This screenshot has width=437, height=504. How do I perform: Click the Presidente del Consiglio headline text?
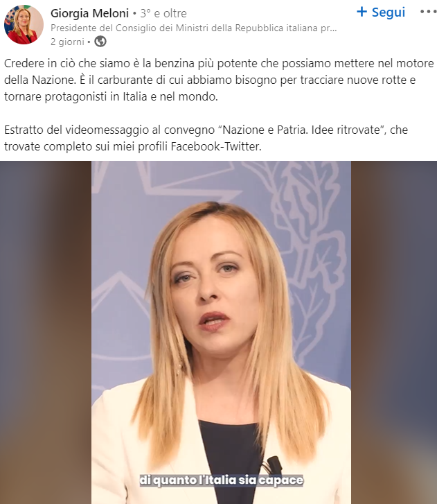[x=194, y=28]
